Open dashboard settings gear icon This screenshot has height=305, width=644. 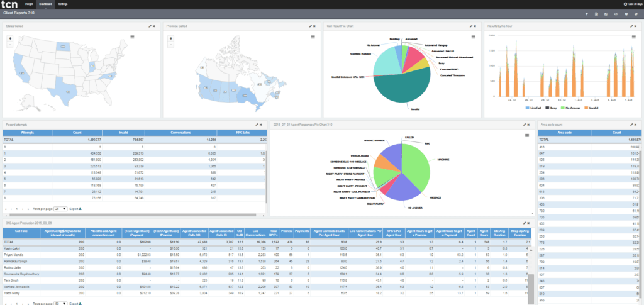click(626, 14)
